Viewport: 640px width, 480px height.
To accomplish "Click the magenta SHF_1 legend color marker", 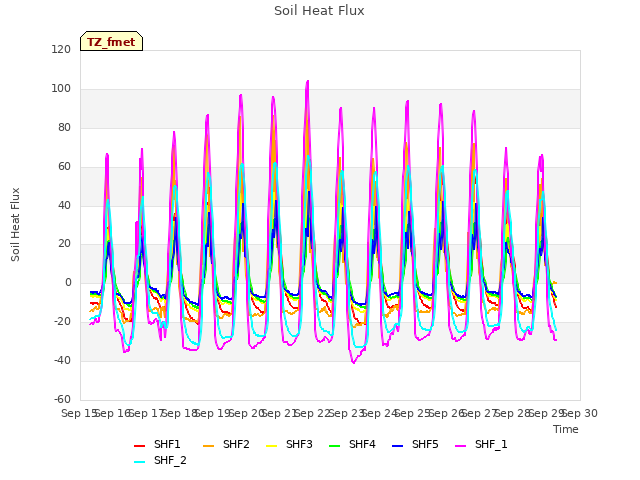I will tap(460, 446).
